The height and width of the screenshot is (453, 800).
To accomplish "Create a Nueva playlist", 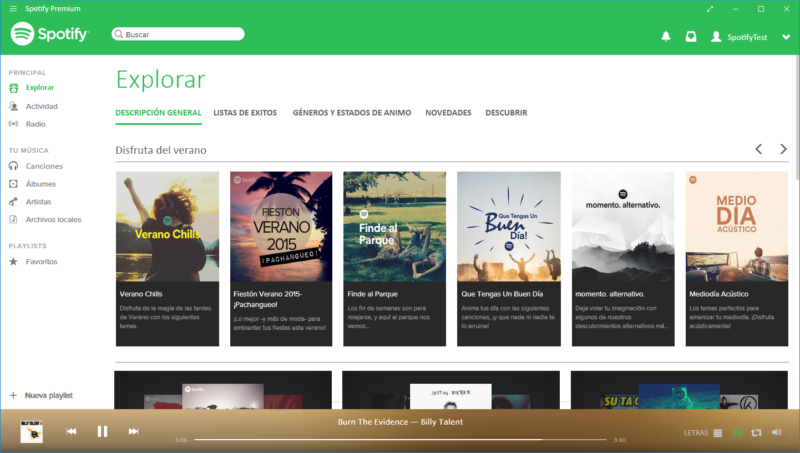I will [x=49, y=395].
